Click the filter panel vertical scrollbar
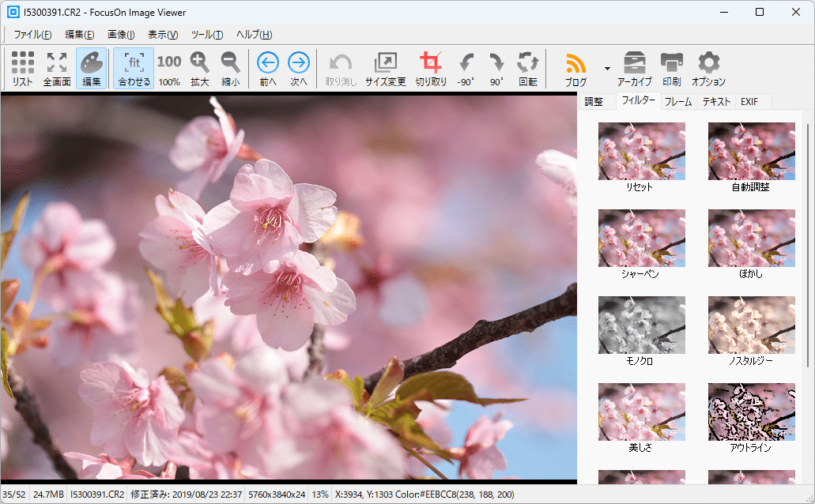Image resolution: width=815 pixels, height=504 pixels. tap(807, 244)
